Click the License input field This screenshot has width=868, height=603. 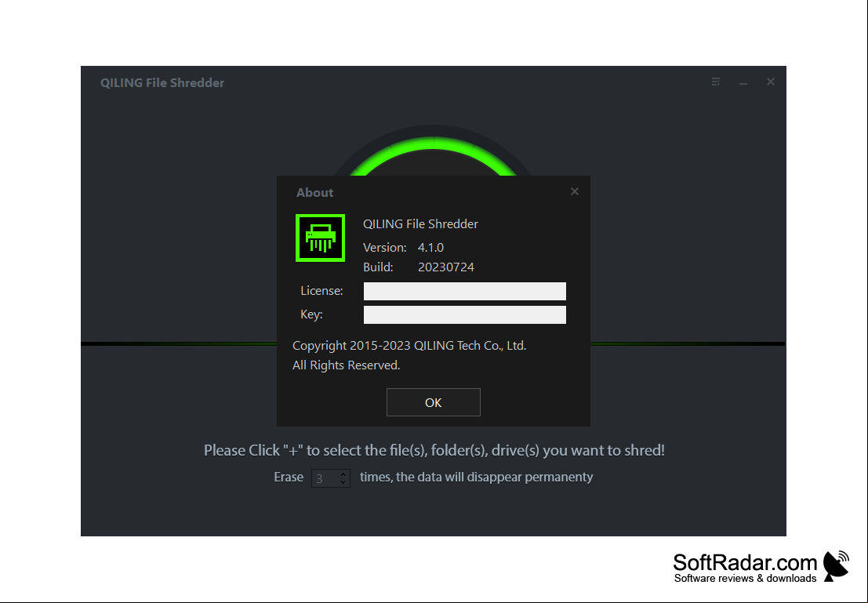click(x=464, y=291)
